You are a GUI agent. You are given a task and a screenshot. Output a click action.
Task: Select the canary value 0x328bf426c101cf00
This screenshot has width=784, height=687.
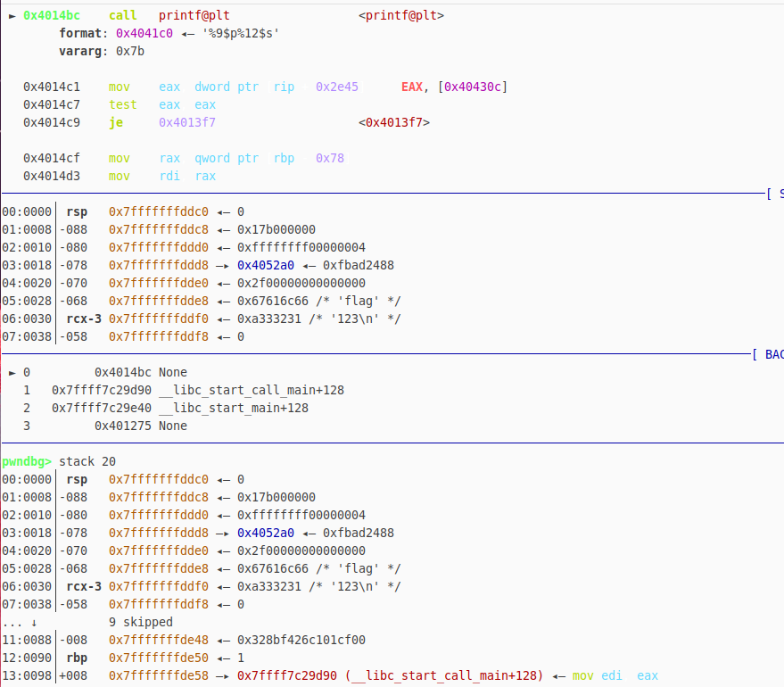[301, 641]
